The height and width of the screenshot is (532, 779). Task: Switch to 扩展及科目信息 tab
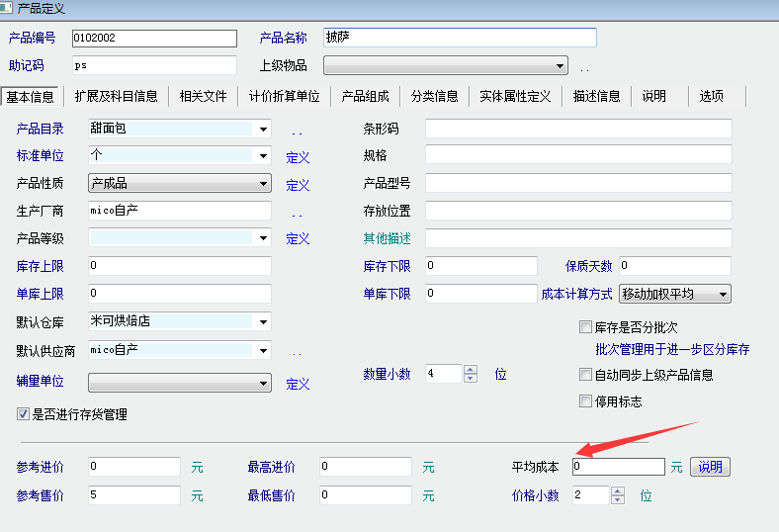point(116,96)
